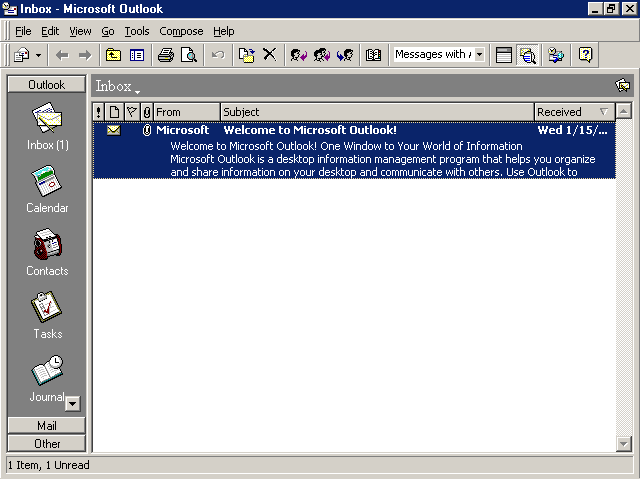This screenshot has height=480, width=640.
Task: Click the Microsoft sender name in message row
Action: [x=182, y=130]
